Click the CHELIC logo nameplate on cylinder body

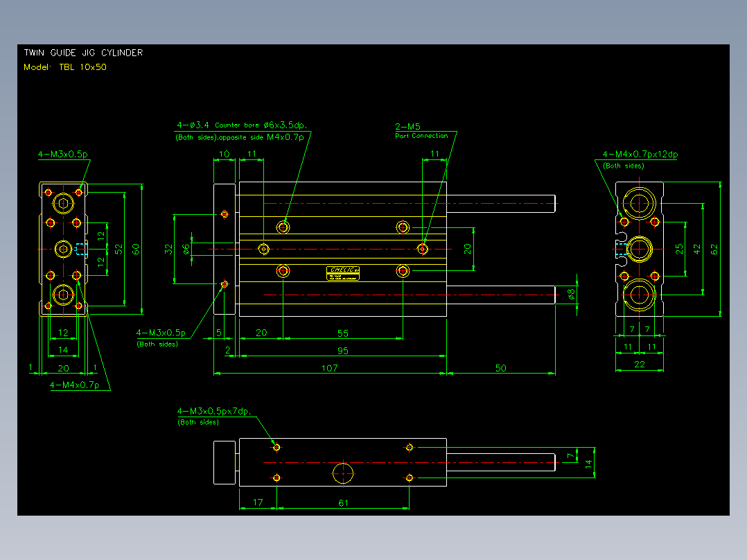[343, 273]
